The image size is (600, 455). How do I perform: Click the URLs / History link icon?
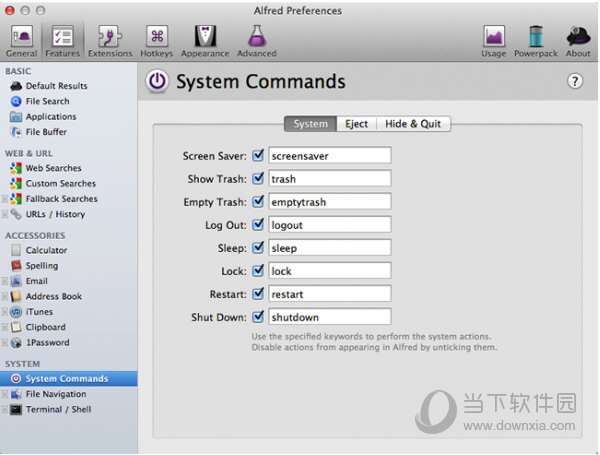click(x=16, y=214)
